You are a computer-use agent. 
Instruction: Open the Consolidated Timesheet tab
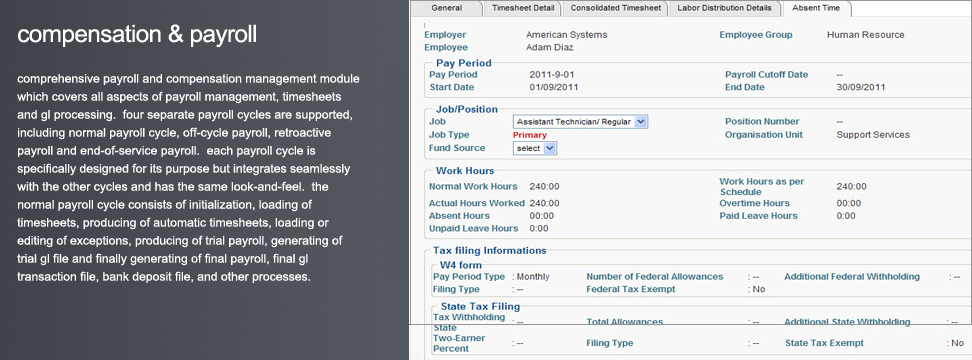click(616, 8)
